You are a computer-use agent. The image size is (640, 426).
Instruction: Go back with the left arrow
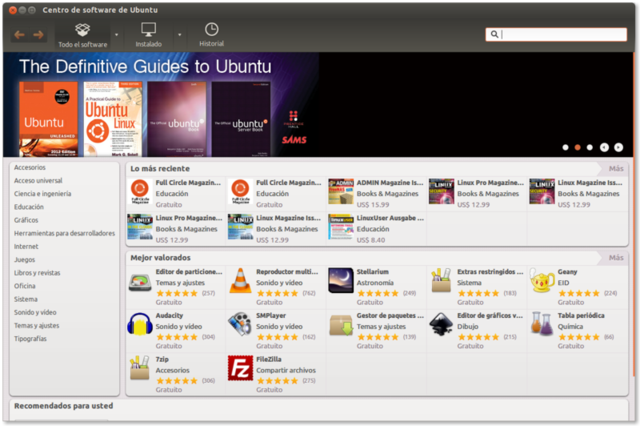pos(19,35)
